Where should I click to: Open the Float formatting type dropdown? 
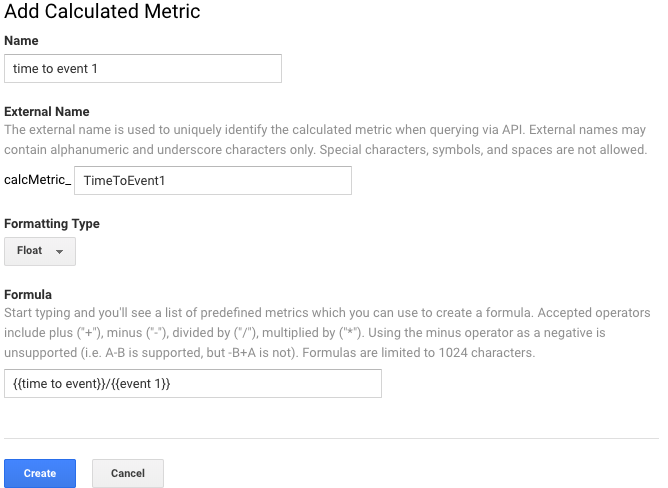[40, 251]
